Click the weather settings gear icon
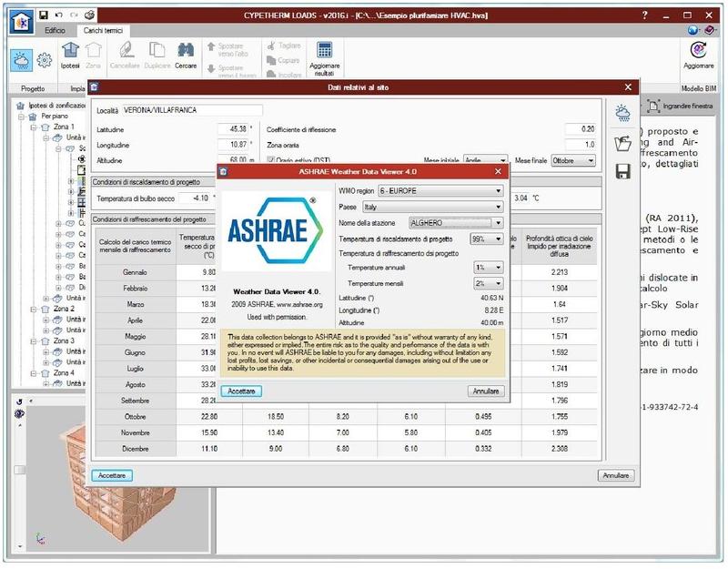The height and width of the screenshot is (569, 728). 44,60
